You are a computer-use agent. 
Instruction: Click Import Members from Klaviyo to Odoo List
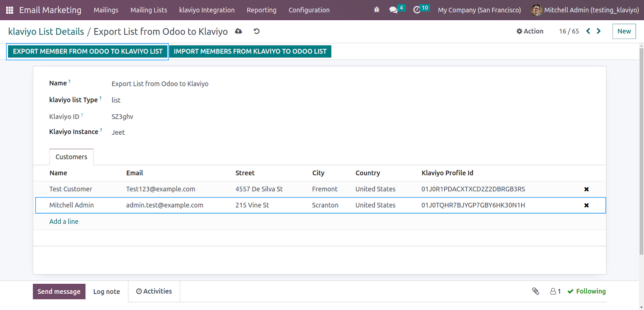(x=250, y=51)
